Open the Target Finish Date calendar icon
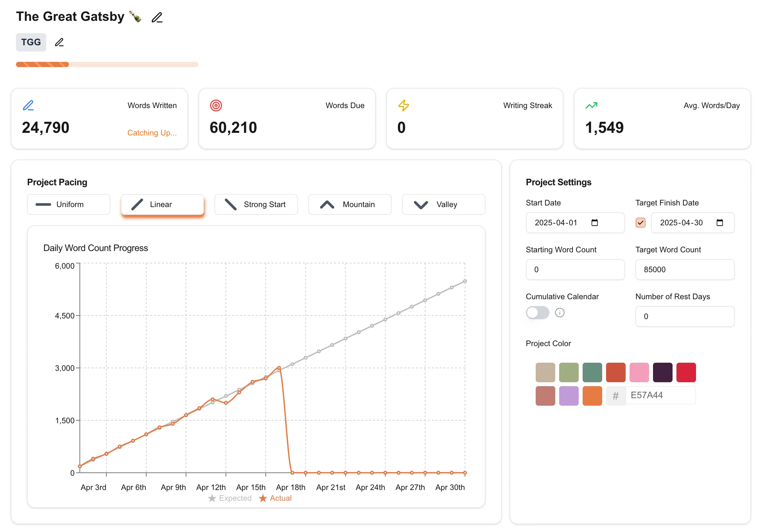 [719, 223]
